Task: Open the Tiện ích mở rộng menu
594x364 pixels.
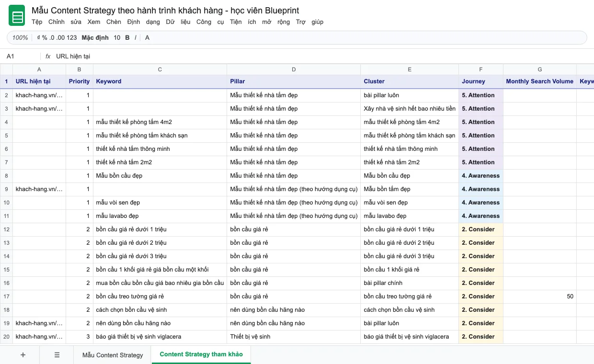Action: click(260, 22)
